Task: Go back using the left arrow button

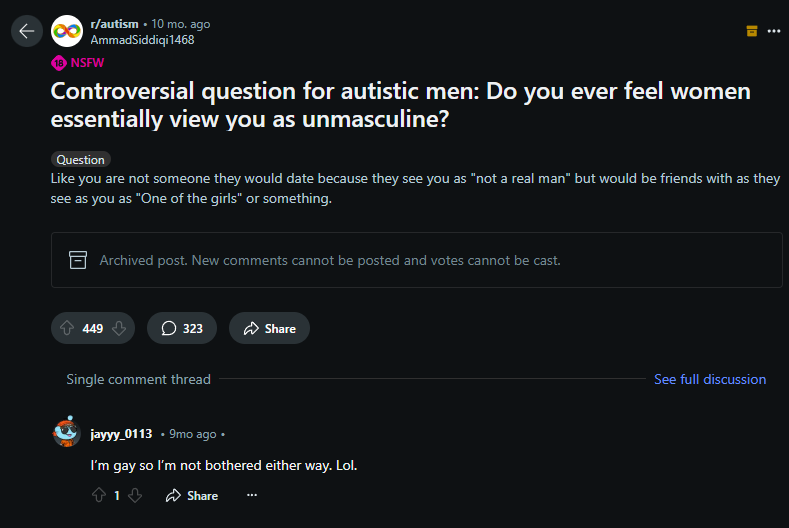Action: point(27,31)
